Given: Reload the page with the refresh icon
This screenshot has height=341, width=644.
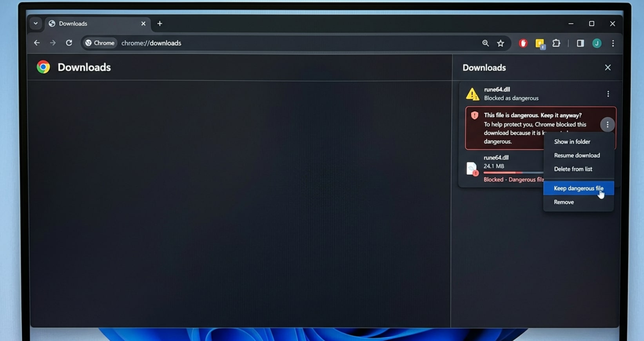Looking at the screenshot, I should (69, 43).
